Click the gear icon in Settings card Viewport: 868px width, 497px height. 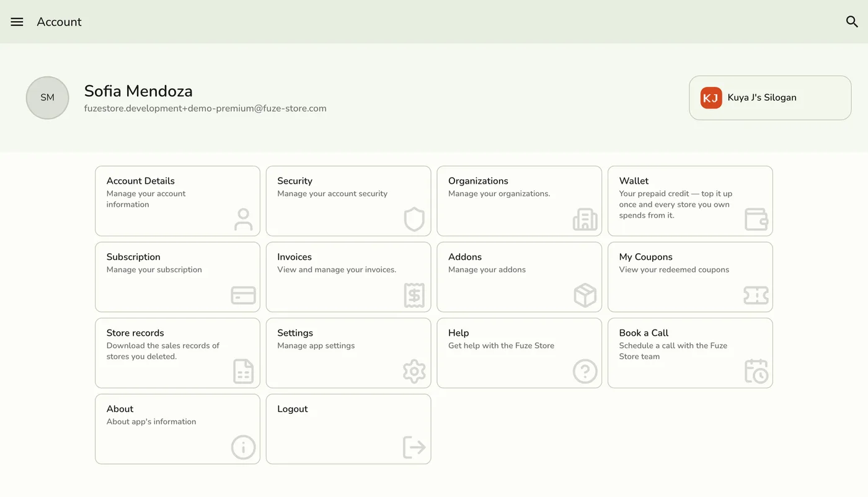414,372
